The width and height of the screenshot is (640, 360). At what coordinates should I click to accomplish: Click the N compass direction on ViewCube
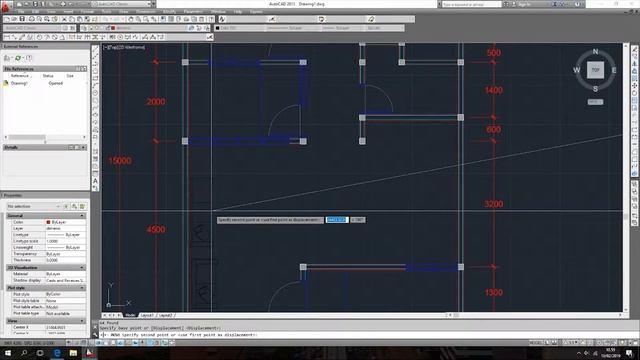pyautogui.click(x=595, y=51)
